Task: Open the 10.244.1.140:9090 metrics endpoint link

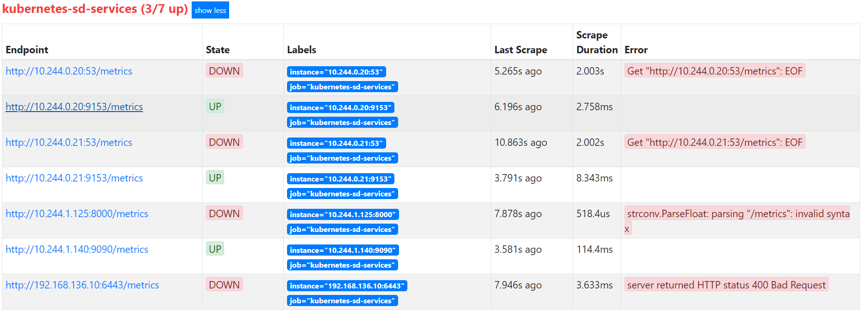Action: 77,250
